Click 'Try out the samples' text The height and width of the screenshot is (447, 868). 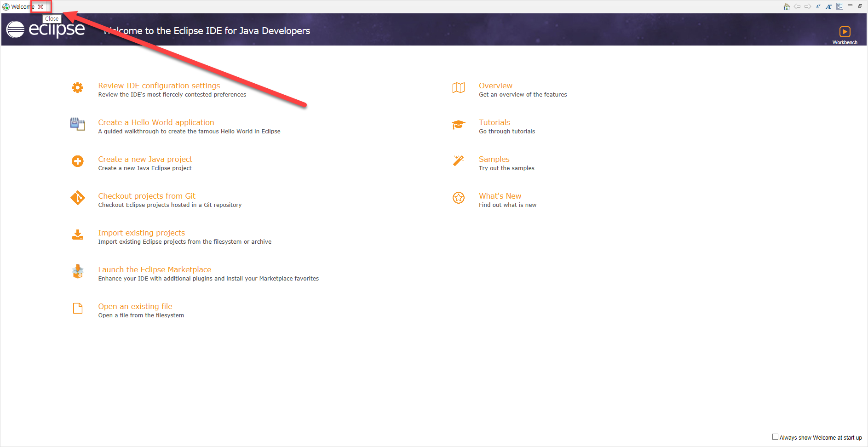click(x=506, y=168)
